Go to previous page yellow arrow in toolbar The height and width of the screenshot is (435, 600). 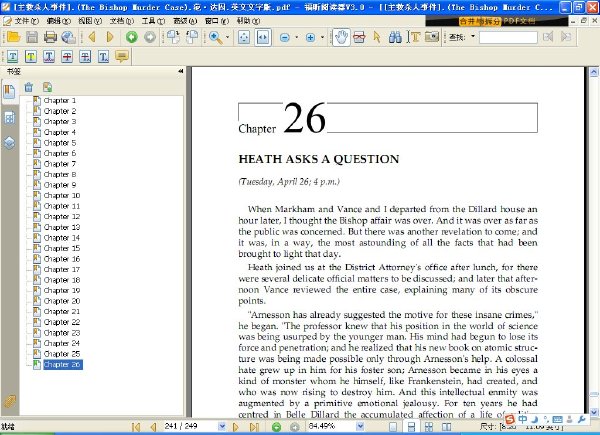[x=91, y=37]
